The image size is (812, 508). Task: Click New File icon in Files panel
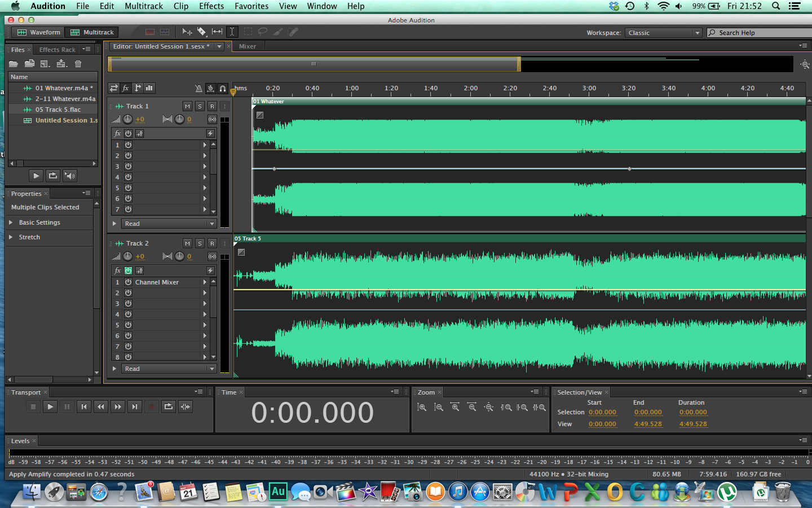[x=46, y=64]
